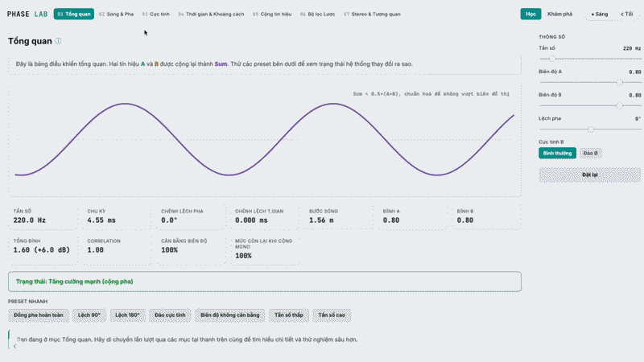Switch to Sáng light theme
Viewport: 644px width, 362px height.
point(599,14)
